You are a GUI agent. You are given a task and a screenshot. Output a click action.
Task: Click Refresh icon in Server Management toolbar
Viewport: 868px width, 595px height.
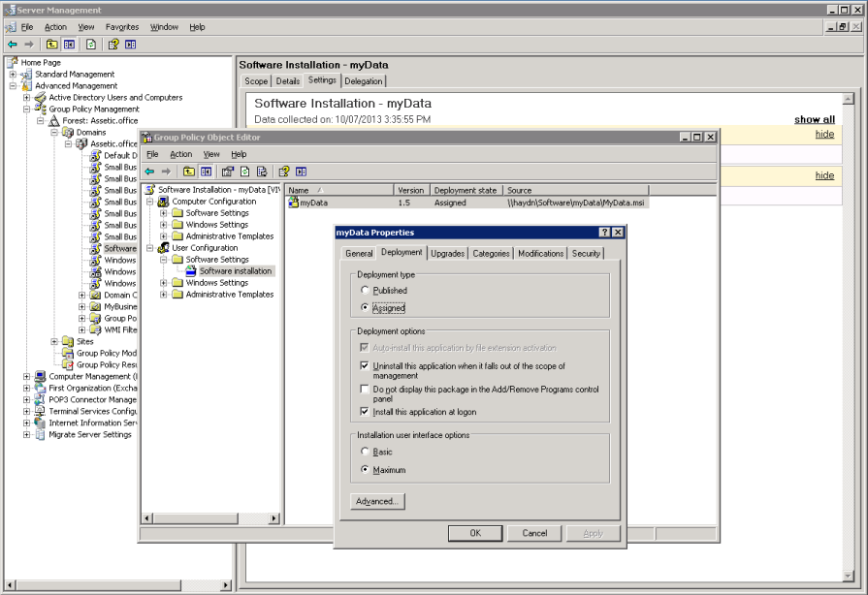coord(91,44)
